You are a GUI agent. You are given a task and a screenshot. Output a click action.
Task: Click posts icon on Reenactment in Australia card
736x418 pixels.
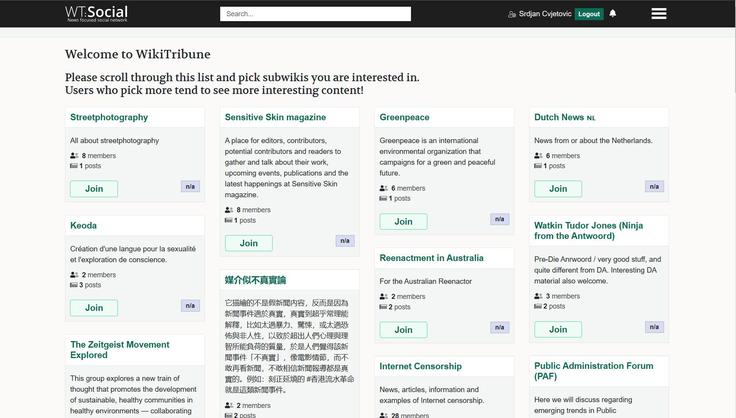point(383,307)
